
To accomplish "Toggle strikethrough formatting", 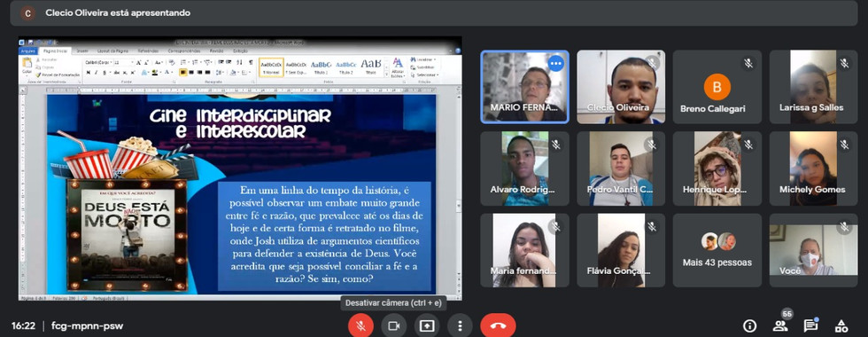I will pyautogui.click(x=117, y=73).
